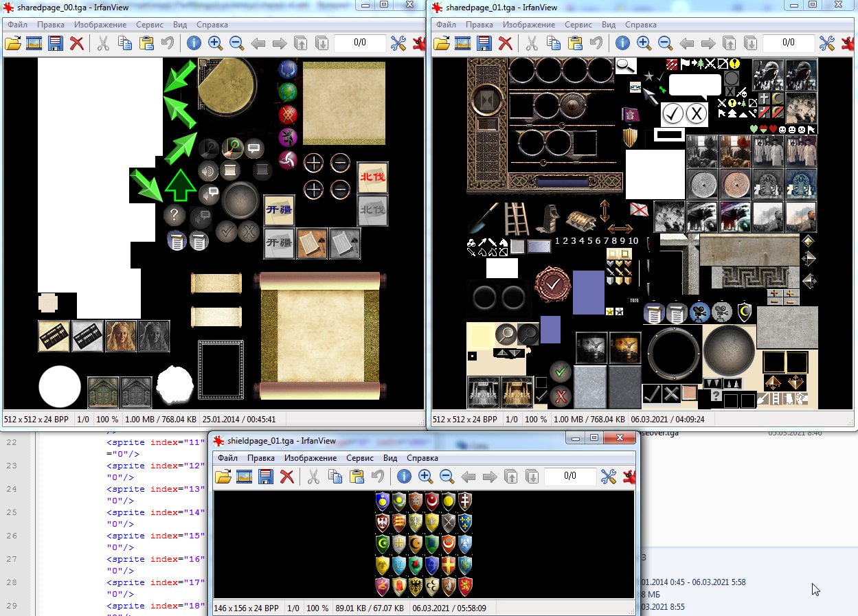This screenshot has height=616, width=858.
Task: Click blue Information icon in sharedpage_01 toolbar
Action: pyautogui.click(x=622, y=43)
